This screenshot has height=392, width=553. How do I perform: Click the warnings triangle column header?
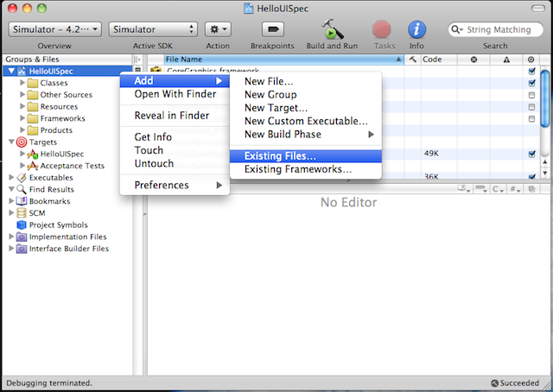click(x=506, y=60)
